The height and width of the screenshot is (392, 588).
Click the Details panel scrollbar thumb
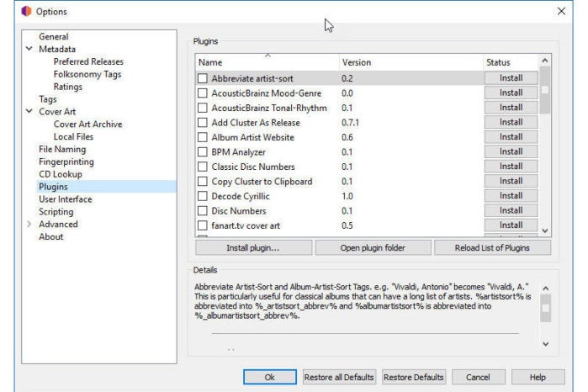(546, 308)
